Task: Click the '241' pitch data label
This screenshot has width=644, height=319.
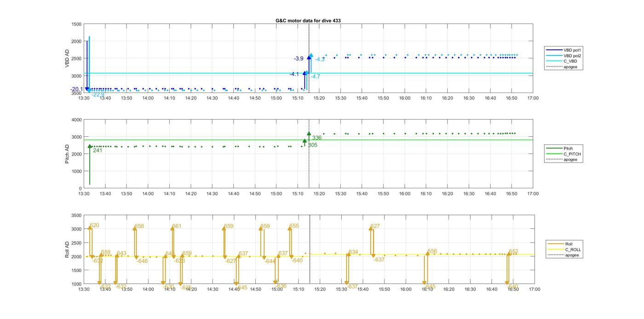Action: [98, 150]
